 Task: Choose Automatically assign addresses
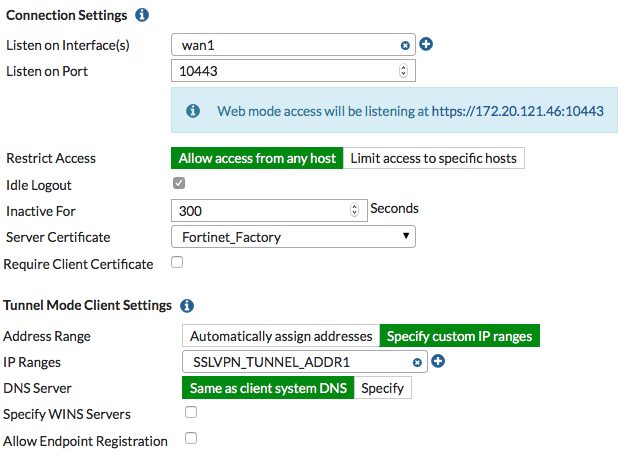(x=281, y=336)
